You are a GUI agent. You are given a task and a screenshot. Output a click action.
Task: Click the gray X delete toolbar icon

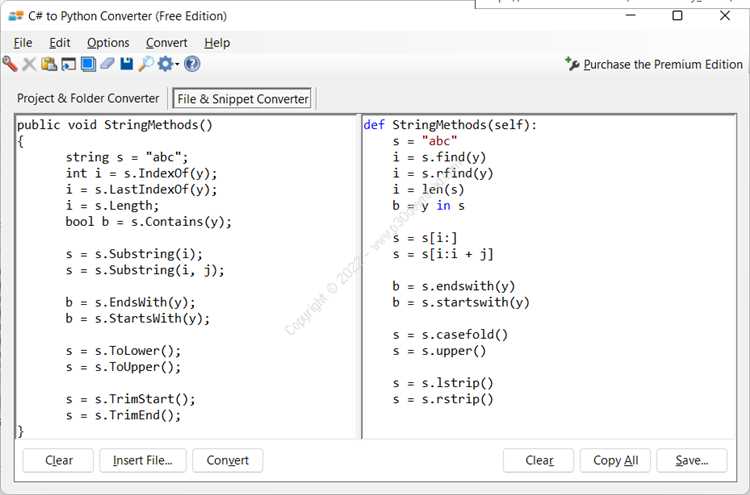[29, 64]
